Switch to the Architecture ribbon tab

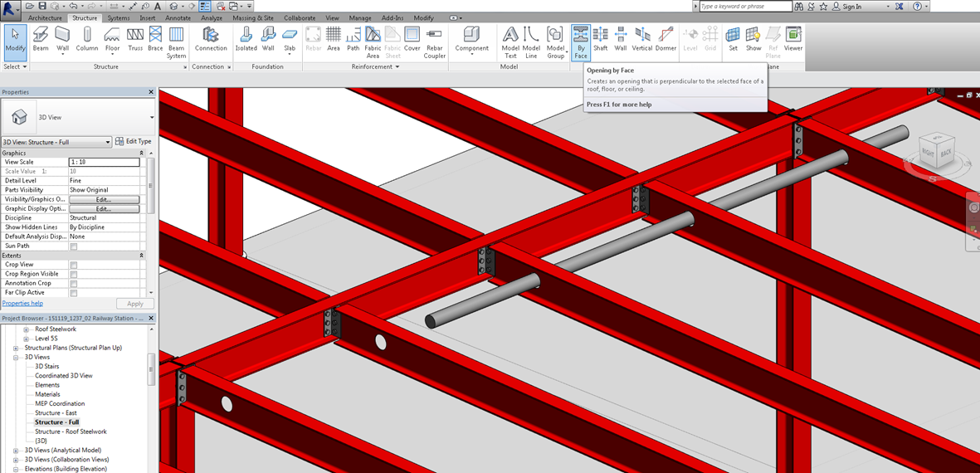[45, 17]
